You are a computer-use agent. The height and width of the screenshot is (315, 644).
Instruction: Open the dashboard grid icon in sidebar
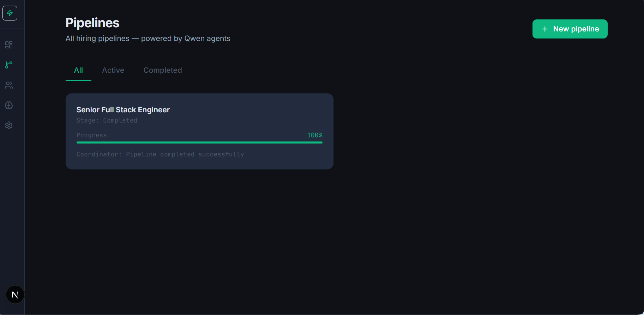pos(9,45)
